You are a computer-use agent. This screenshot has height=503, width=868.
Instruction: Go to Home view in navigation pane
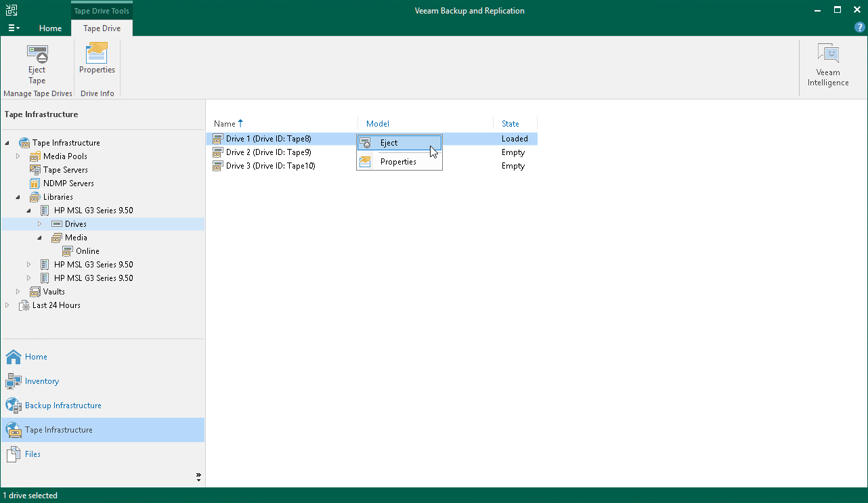tap(102, 357)
